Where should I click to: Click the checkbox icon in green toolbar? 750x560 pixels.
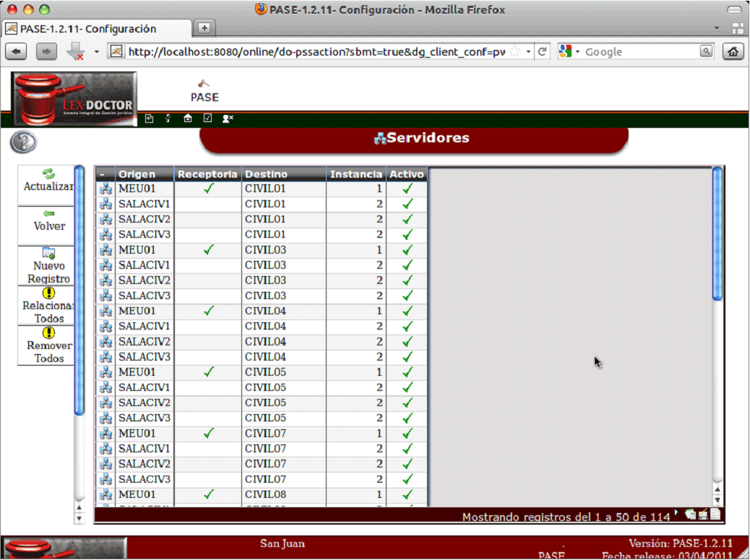click(207, 119)
